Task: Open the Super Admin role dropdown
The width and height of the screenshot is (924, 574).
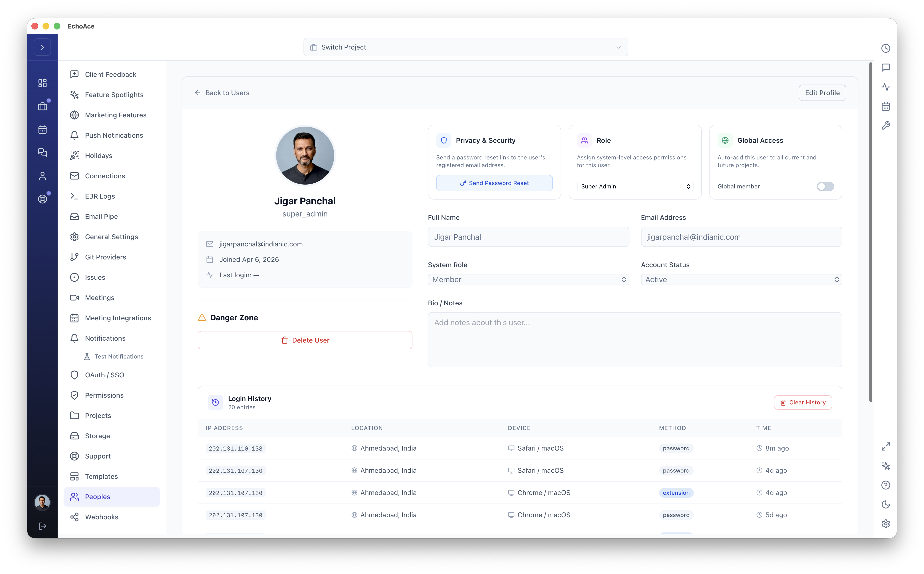Action: (x=635, y=187)
